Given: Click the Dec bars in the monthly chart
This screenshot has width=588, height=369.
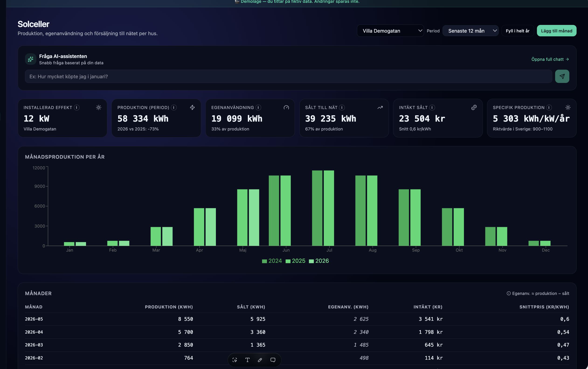Looking at the screenshot, I should click(540, 243).
